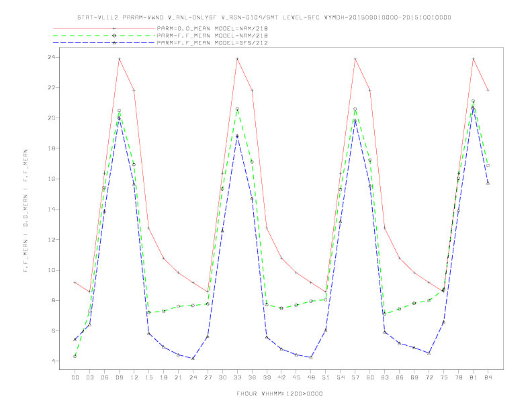Click y-axis tick label 14
Screen dimensions: 532x411
pyautogui.click(x=51, y=210)
